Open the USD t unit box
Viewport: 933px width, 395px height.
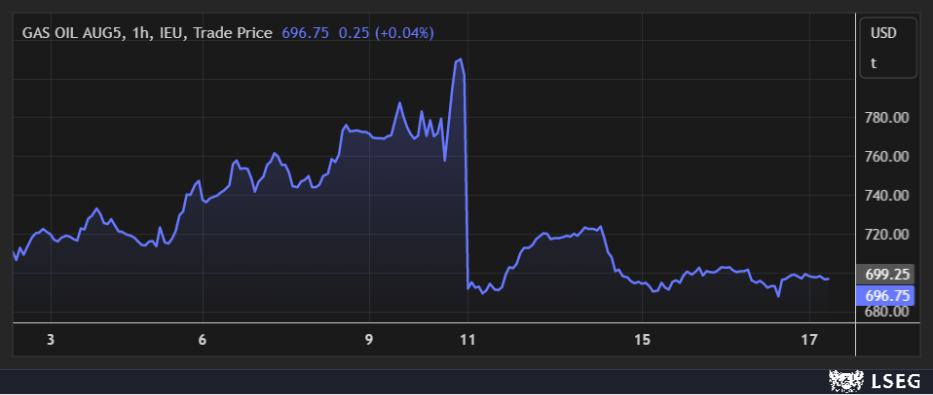click(x=888, y=48)
